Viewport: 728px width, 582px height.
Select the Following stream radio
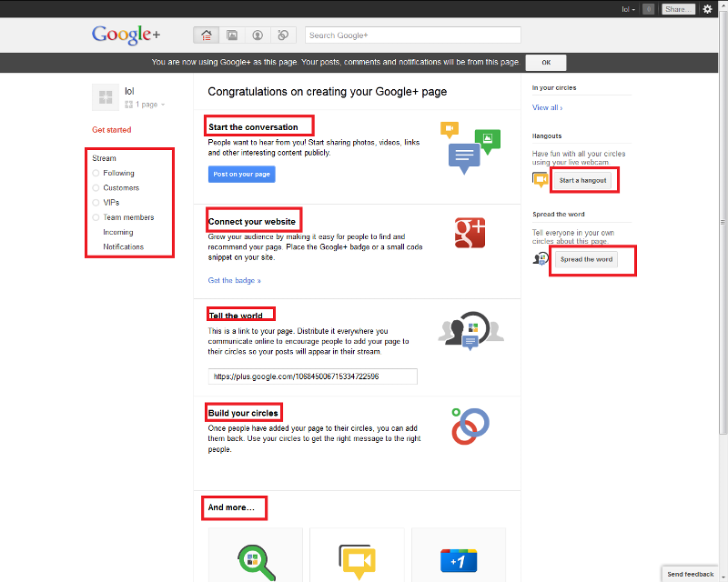pos(96,173)
